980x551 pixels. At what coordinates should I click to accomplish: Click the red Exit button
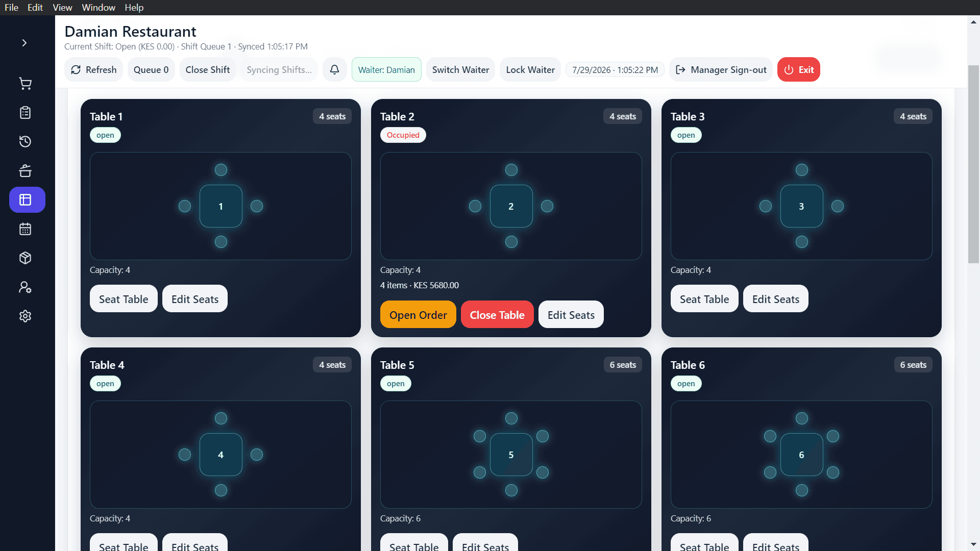799,70
